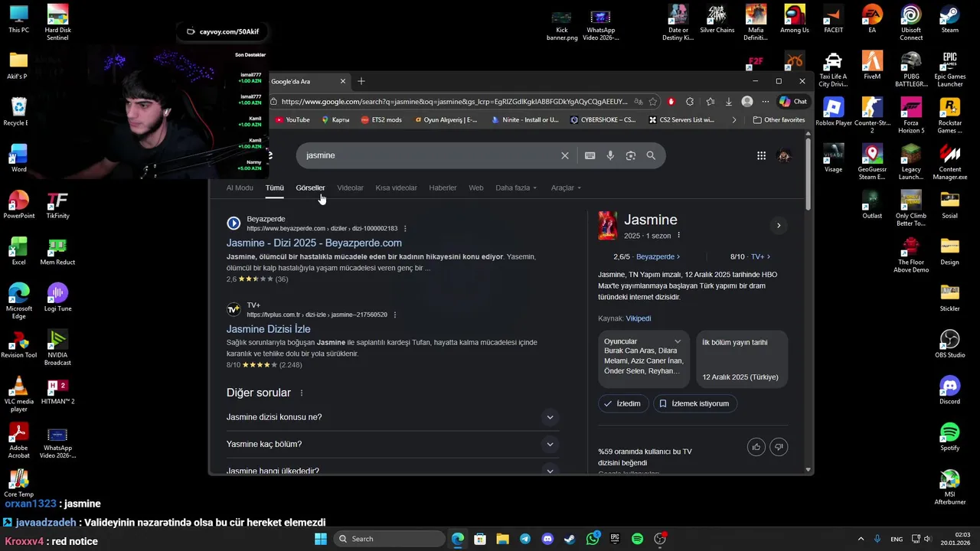Open options for the Beyazperde result
This screenshot has height=551, width=980.
405,228
